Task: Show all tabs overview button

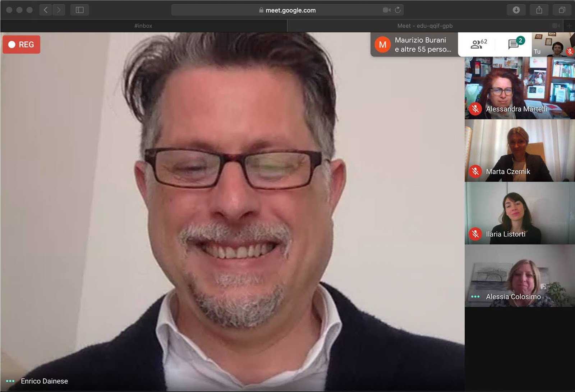Action: pos(562,10)
